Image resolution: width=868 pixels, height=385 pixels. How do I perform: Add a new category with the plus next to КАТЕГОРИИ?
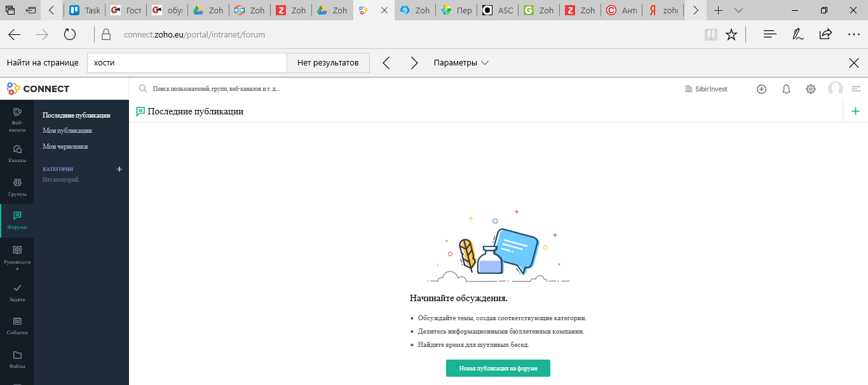click(119, 169)
